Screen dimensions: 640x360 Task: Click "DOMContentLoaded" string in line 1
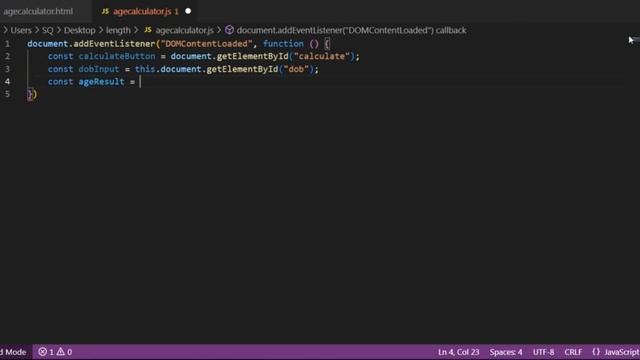pyautogui.click(x=207, y=44)
